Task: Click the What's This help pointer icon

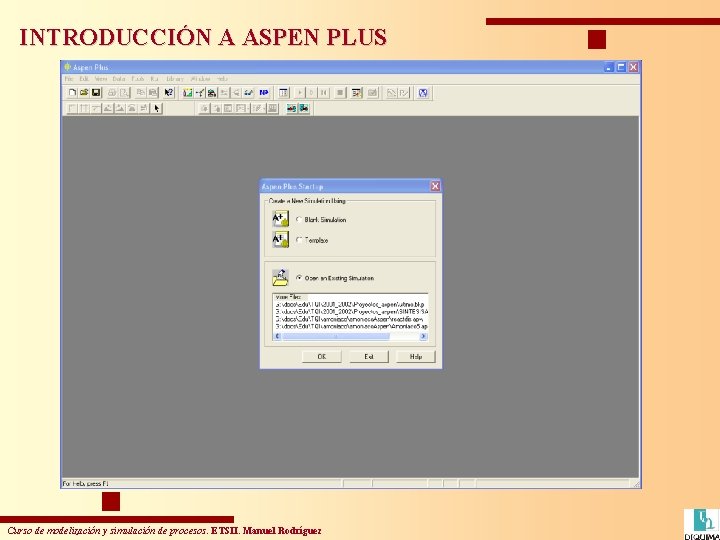Action: coord(169,93)
